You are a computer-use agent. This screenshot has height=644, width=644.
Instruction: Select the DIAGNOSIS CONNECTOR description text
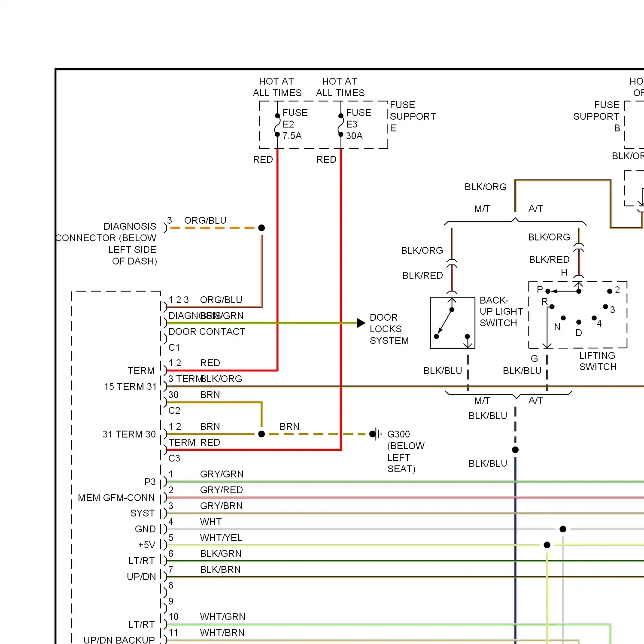106,243
